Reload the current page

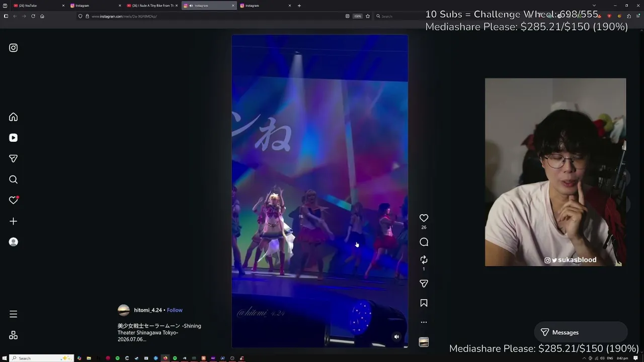33,16
